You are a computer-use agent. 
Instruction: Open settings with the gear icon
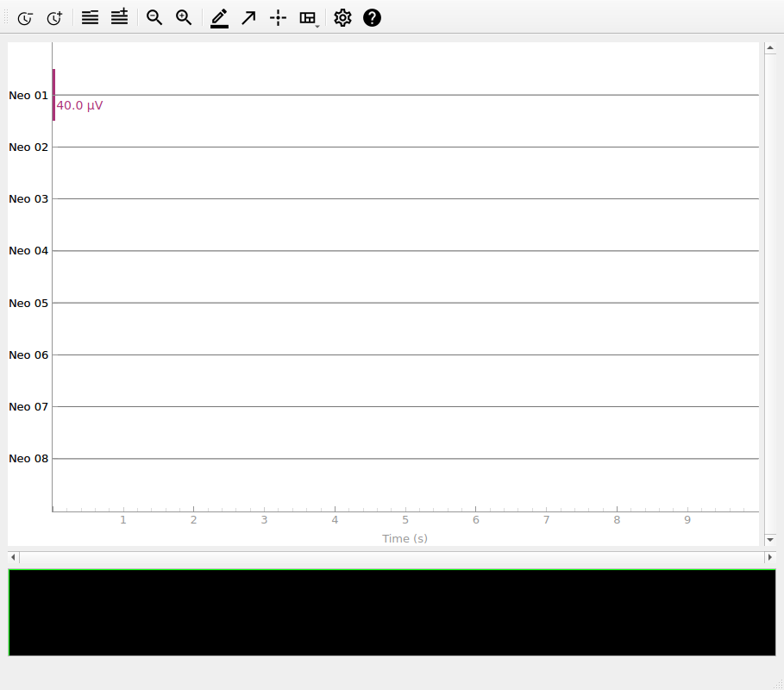342,18
